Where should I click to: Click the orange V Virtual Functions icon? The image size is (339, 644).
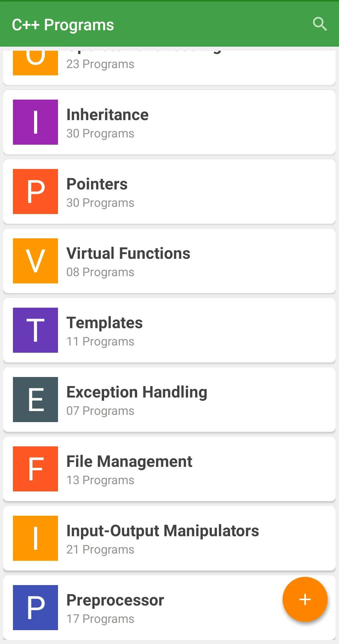pyautogui.click(x=35, y=261)
